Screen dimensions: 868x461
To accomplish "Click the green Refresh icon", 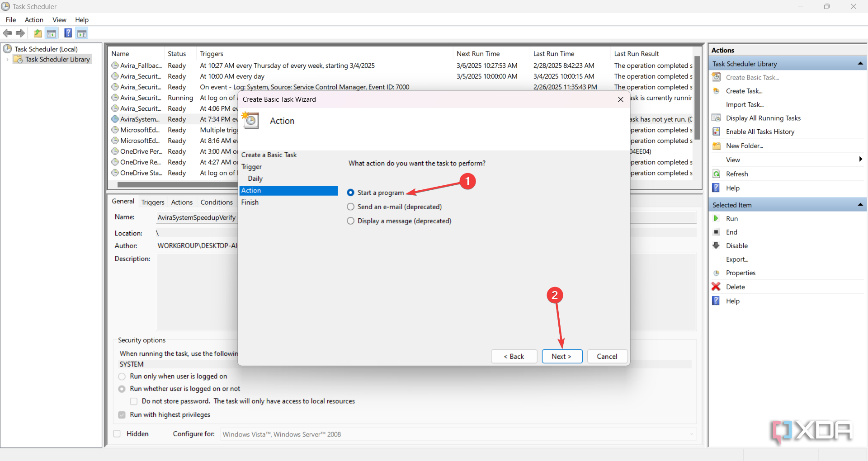I will 717,174.
